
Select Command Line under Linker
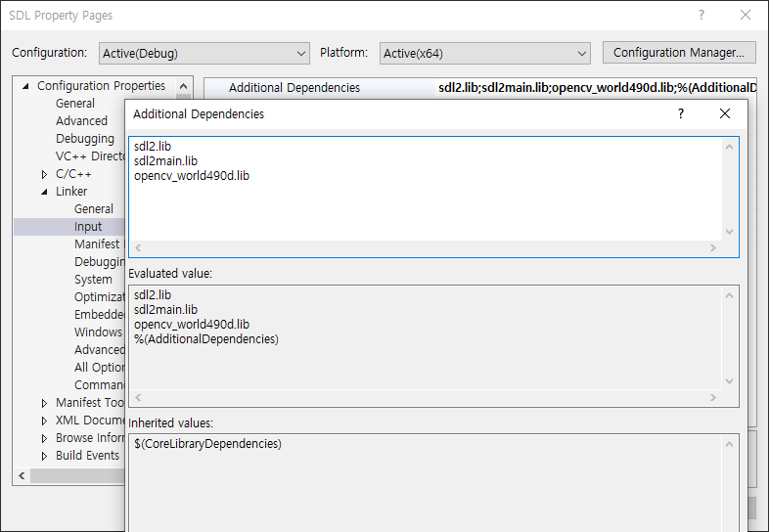(100, 385)
